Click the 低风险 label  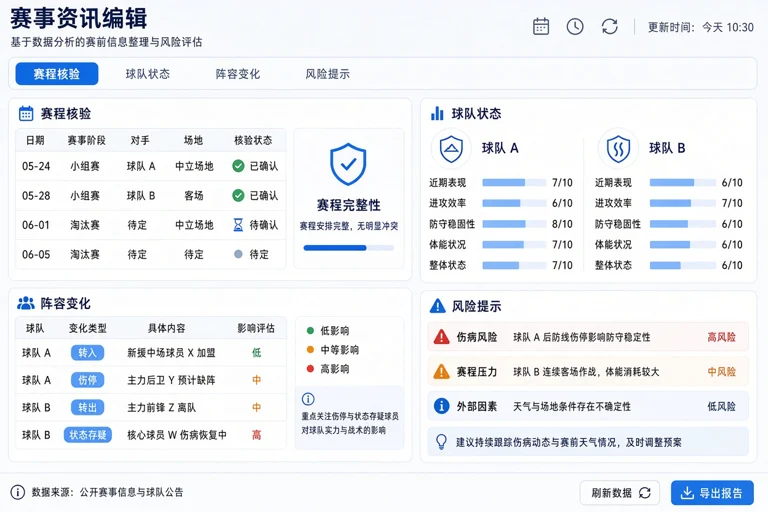click(x=721, y=407)
